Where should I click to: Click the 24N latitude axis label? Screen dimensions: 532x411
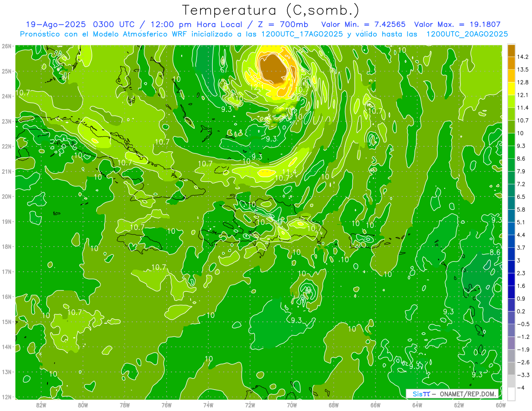(7, 96)
